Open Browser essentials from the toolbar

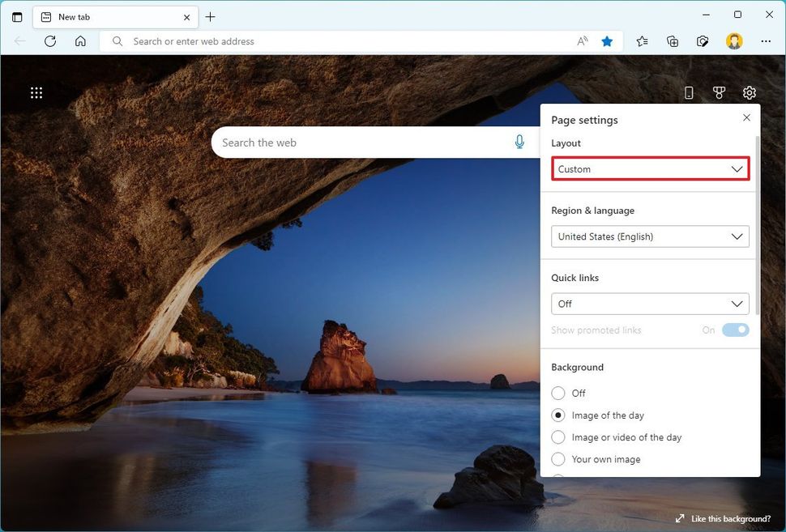click(703, 41)
